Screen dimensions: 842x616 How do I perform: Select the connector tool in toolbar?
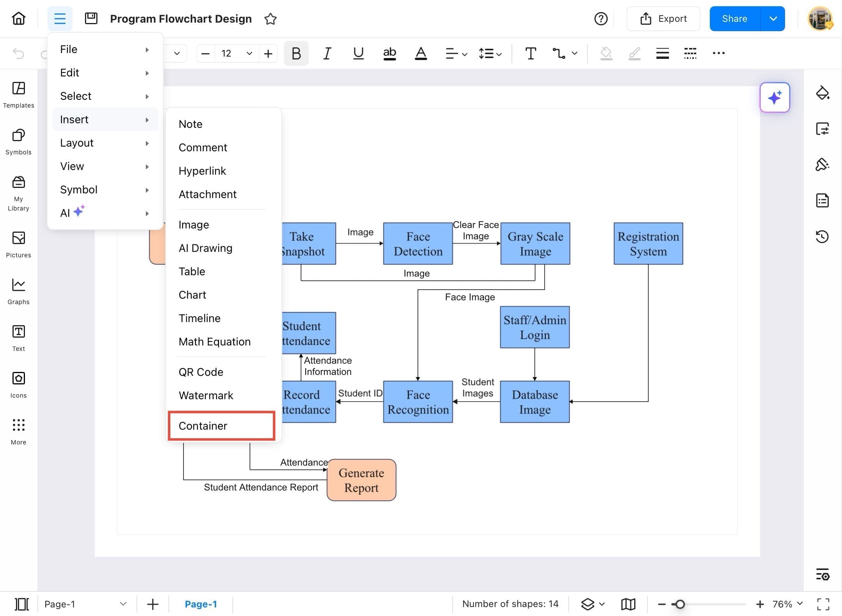click(x=559, y=53)
